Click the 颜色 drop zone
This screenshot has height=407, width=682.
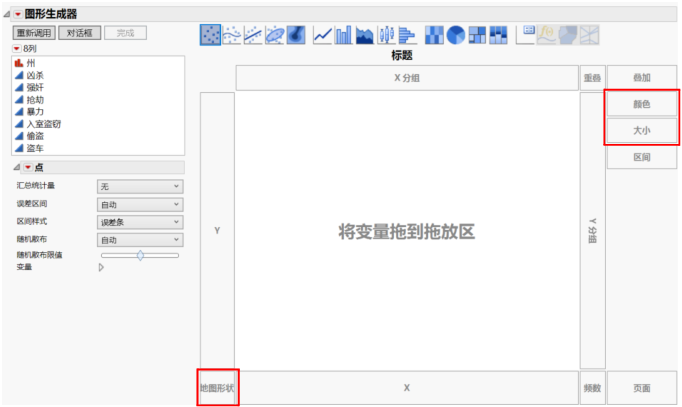coord(642,104)
